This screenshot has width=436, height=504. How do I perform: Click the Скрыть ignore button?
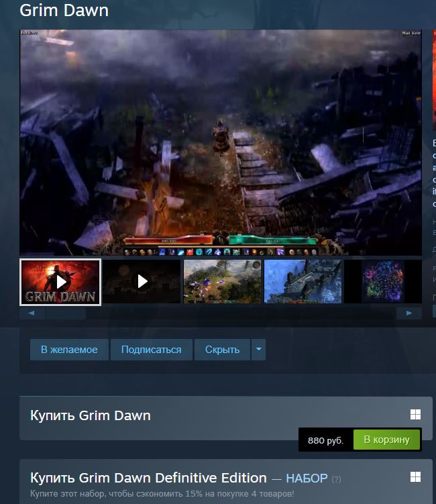point(222,350)
